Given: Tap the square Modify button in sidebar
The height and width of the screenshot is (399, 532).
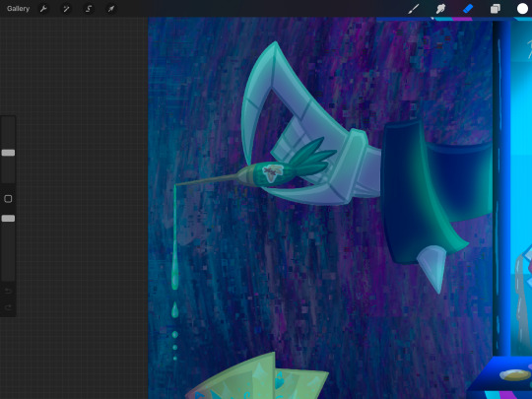Looking at the screenshot, I should point(8,199).
